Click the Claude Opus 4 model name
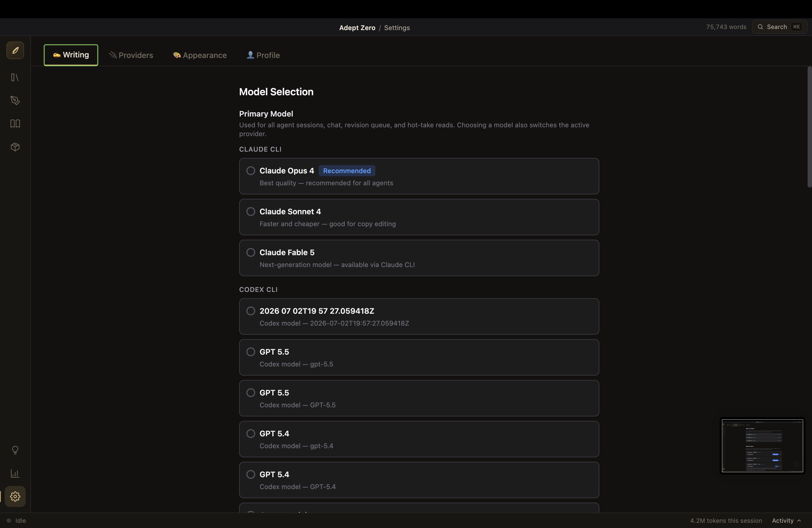This screenshot has width=812, height=528. click(x=287, y=171)
